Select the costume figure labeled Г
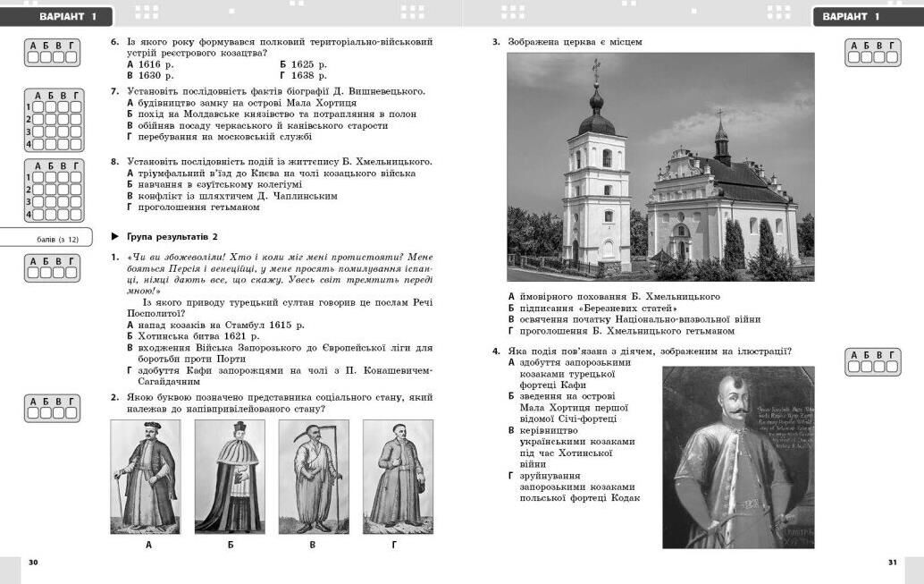 (x=397, y=477)
